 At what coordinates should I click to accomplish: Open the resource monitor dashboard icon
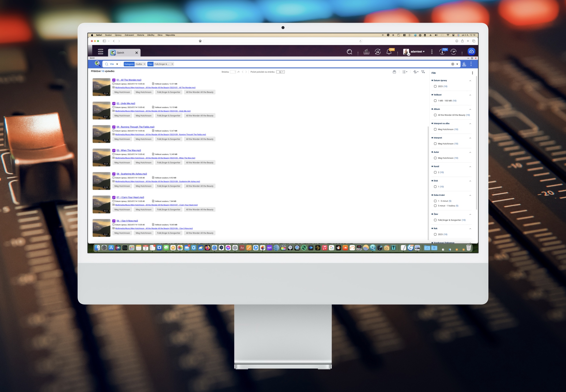[453, 52]
